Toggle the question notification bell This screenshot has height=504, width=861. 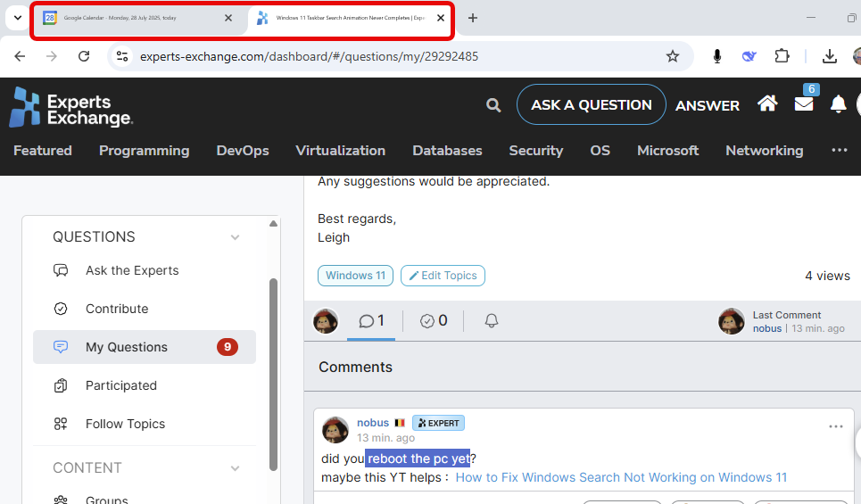(x=492, y=320)
